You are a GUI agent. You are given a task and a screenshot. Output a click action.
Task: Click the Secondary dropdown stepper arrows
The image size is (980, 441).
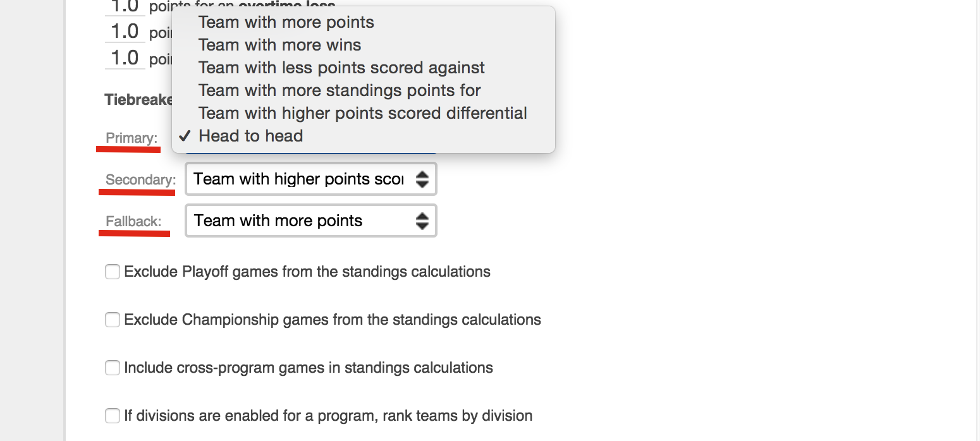[x=422, y=179]
